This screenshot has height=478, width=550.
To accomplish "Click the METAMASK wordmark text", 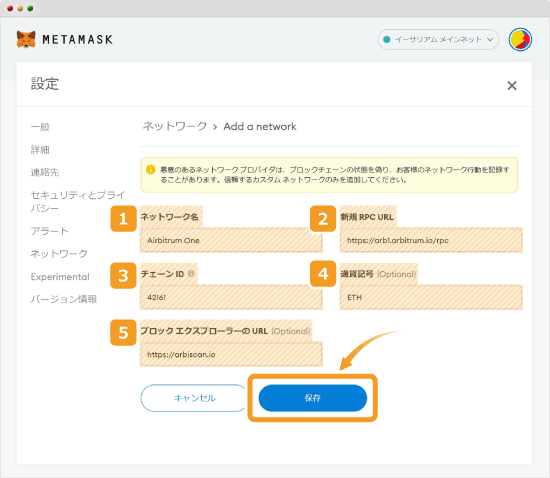I will click(78, 39).
